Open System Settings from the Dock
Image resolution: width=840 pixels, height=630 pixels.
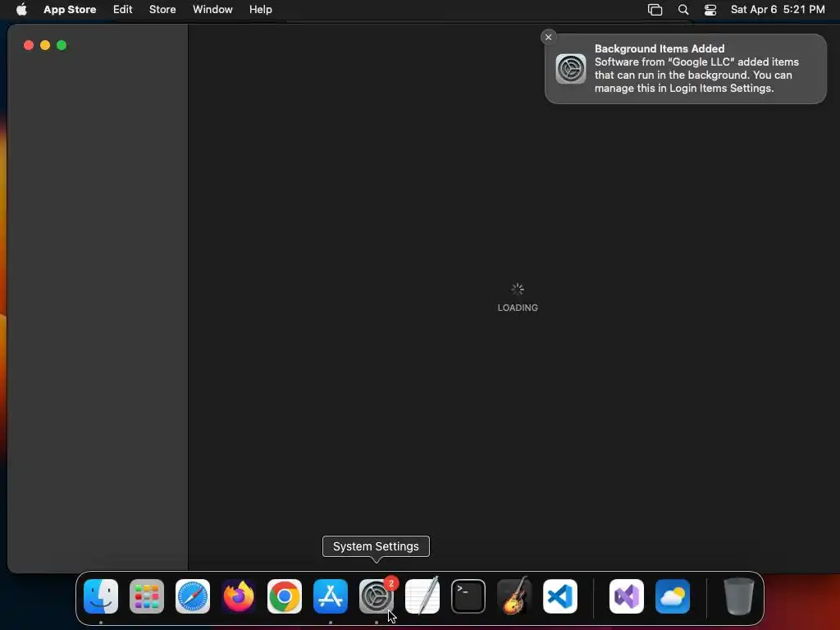(x=377, y=596)
